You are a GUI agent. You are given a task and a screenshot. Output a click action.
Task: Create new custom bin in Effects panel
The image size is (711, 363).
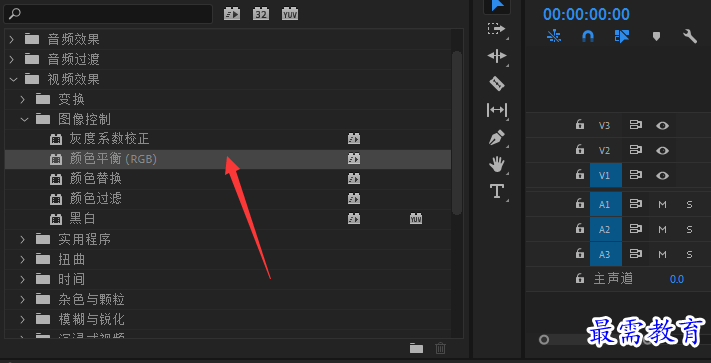(x=416, y=348)
